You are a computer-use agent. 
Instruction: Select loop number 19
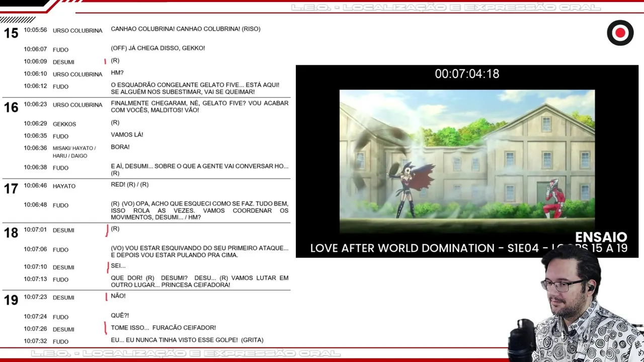point(11,300)
